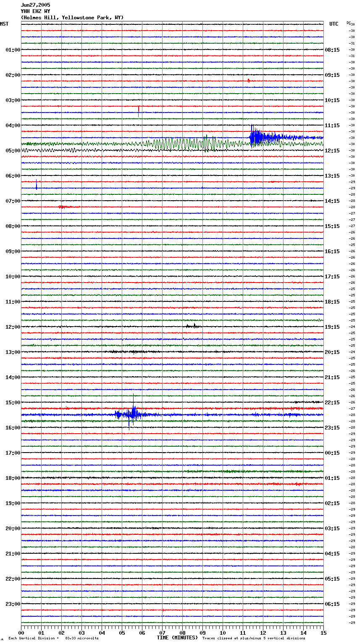
Task: Click the UTC timezone header
Action: point(334,24)
